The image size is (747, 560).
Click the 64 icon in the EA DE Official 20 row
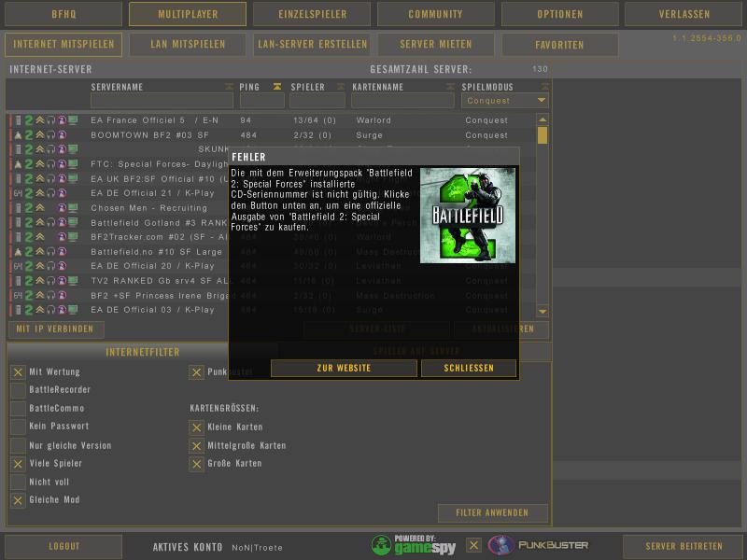click(18, 266)
